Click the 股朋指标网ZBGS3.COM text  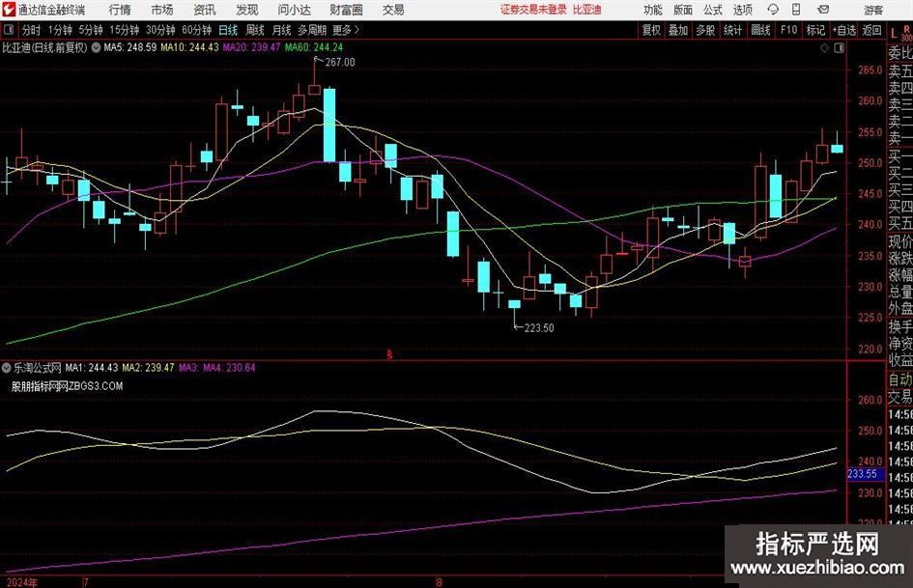click(67, 386)
